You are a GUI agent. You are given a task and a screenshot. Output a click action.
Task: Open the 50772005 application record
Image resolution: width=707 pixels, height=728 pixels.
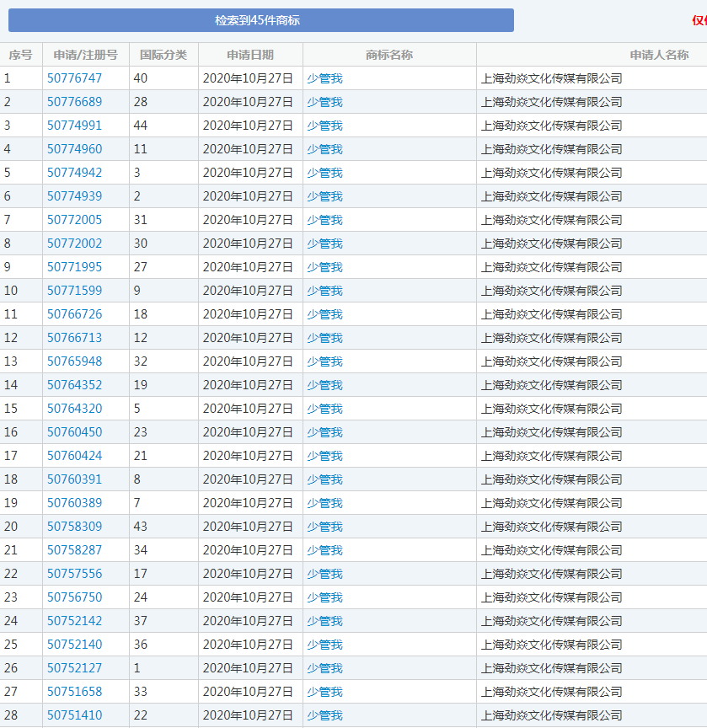tap(74, 220)
